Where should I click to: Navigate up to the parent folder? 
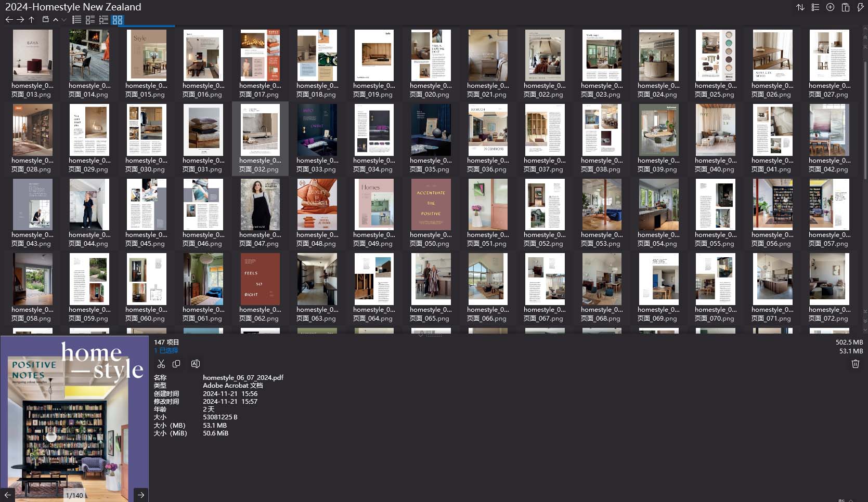(32, 20)
